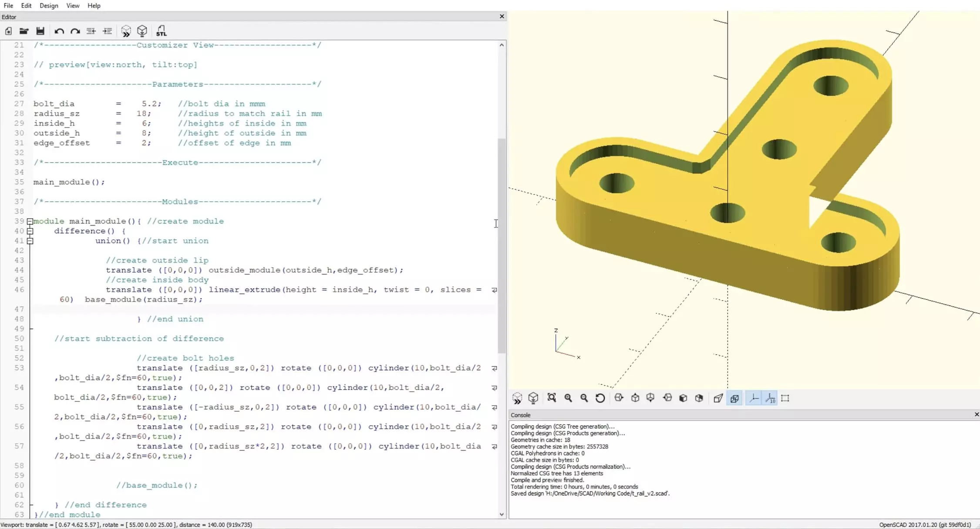
Task: Click the 'Saved design' message in the Console
Action: point(590,494)
